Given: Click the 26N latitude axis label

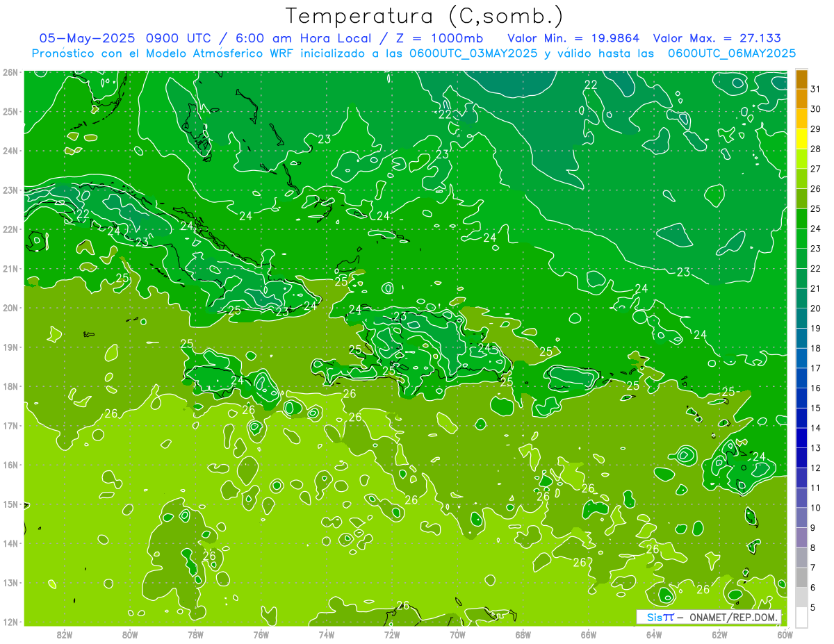Looking at the screenshot, I should point(10,72).
